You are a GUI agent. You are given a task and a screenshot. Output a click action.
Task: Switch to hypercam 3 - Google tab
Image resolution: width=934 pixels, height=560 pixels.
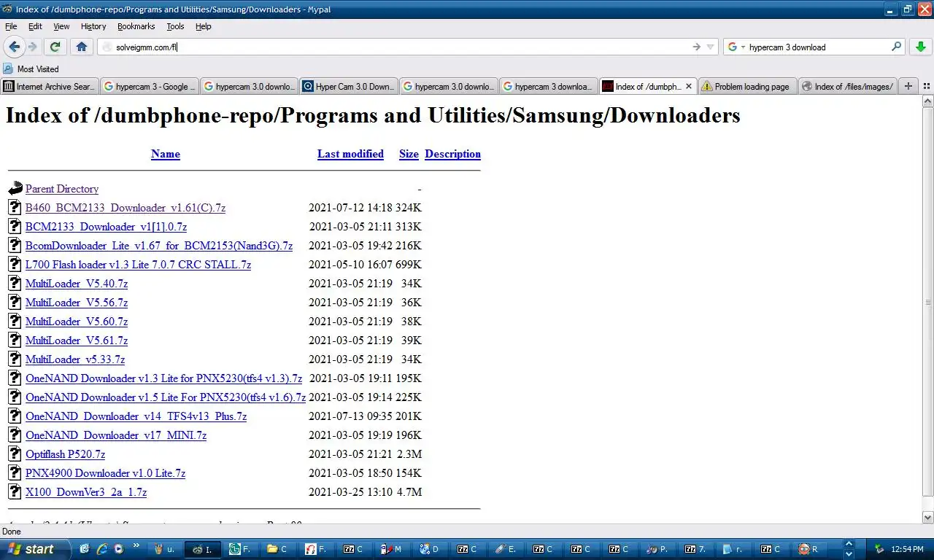point(149,86)
